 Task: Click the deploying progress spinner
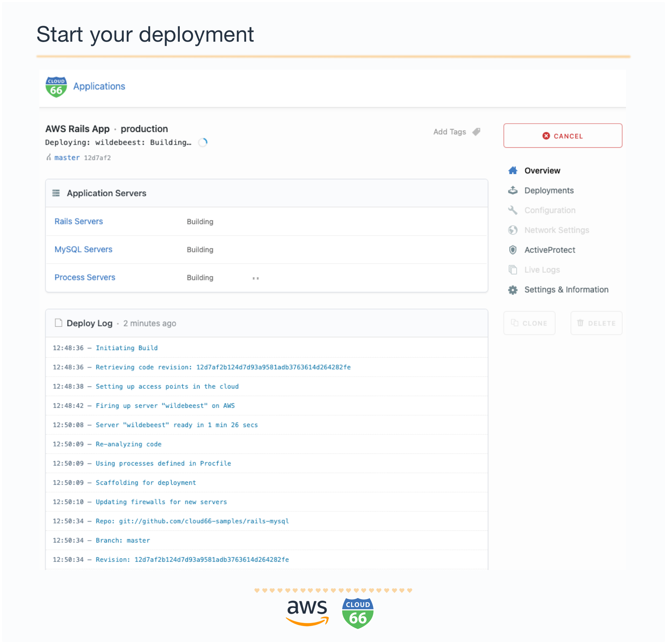[203, 142]
